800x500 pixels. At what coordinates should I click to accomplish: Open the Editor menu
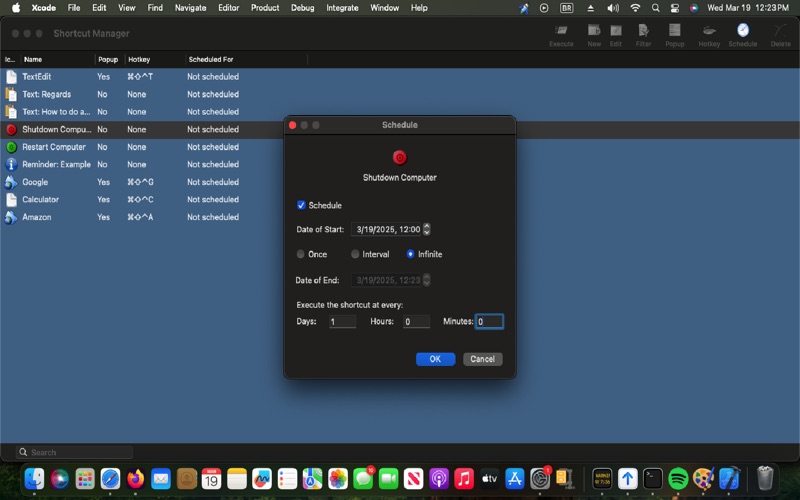click(229, 8)
